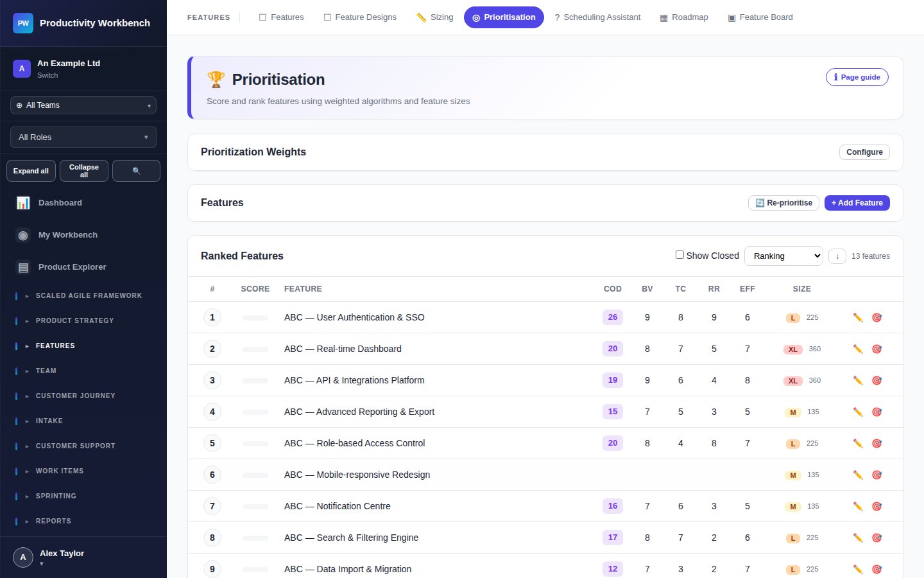Click the target icon for Mobile-responsive Redesign
This screenshot has height=578, width=924.
click(x=877, y=475)
